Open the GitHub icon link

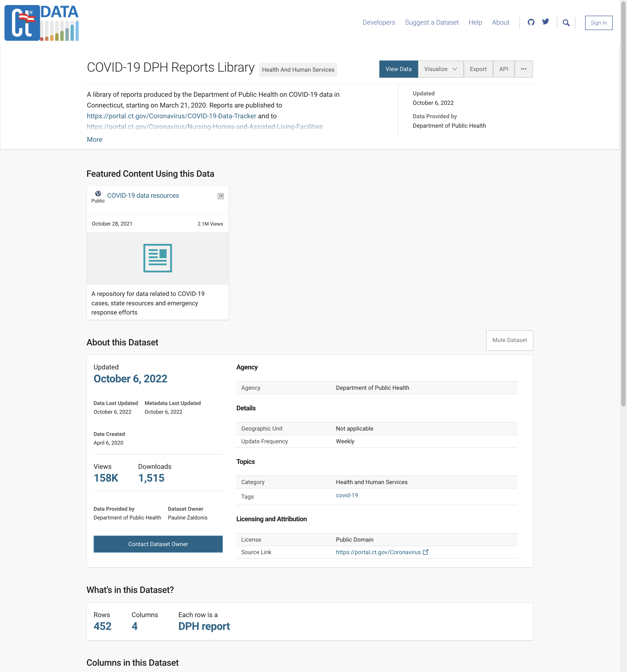tap(531, 22)
